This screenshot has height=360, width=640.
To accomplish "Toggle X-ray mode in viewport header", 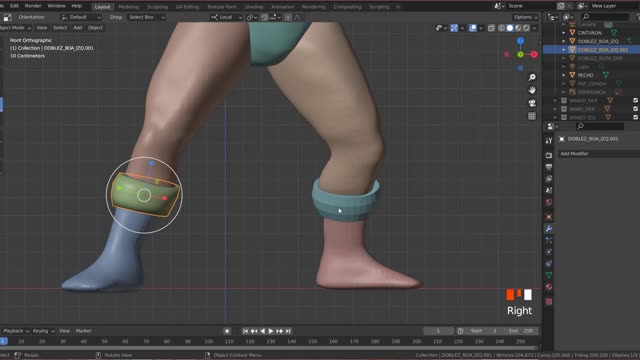I will click(x=491, y=28).
